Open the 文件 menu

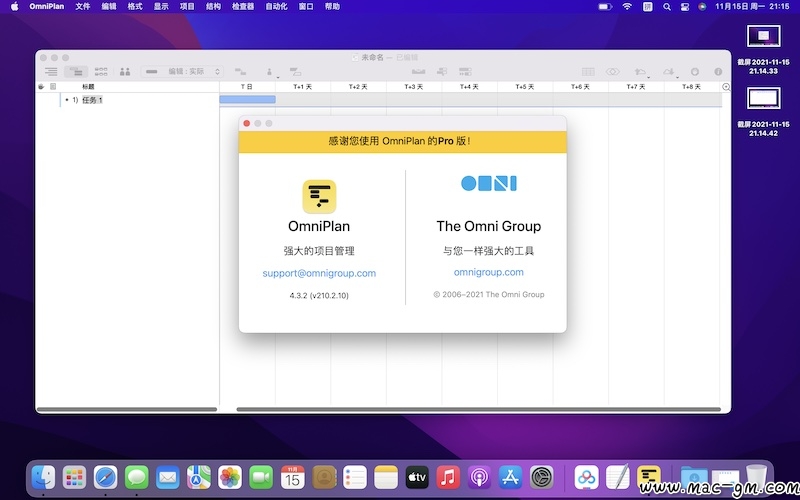[83, 7]
